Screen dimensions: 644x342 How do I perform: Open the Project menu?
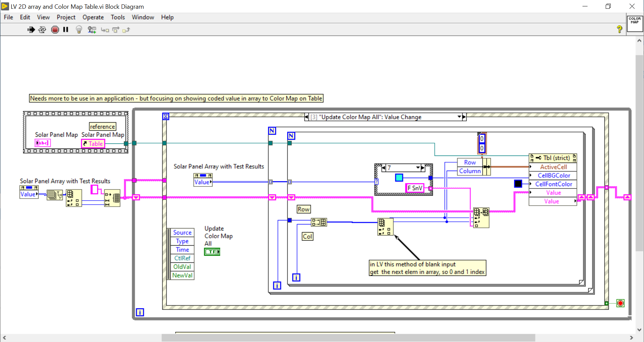click(x=66, y=17)
